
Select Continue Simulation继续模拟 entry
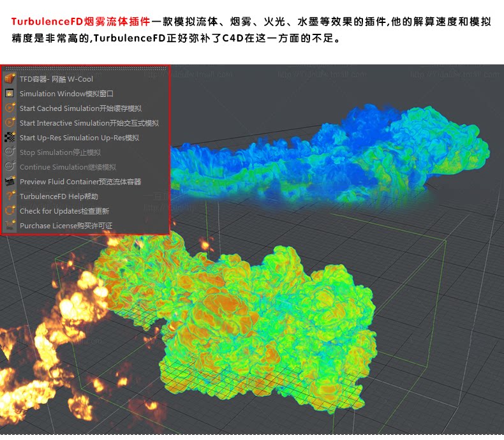[x=68, y=167]
